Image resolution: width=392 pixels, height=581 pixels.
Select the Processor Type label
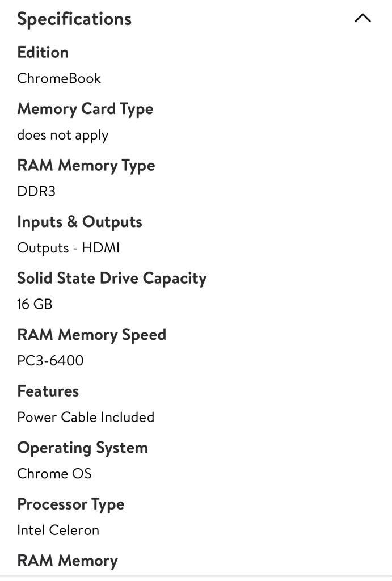(71, 505)
